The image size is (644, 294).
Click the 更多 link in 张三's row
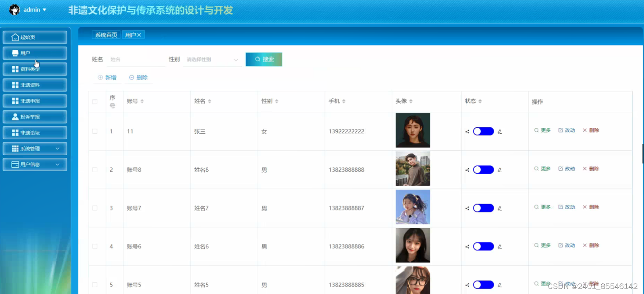point(545,130)
